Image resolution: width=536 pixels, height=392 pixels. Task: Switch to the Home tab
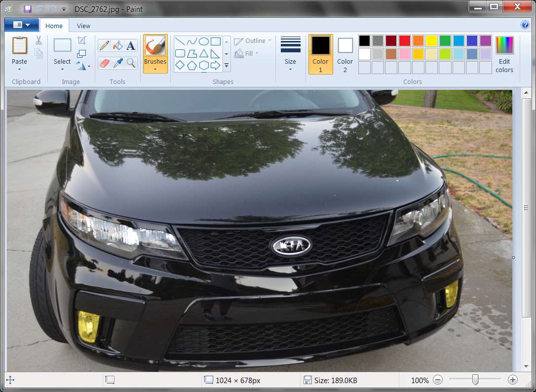[x=54, y=26]
